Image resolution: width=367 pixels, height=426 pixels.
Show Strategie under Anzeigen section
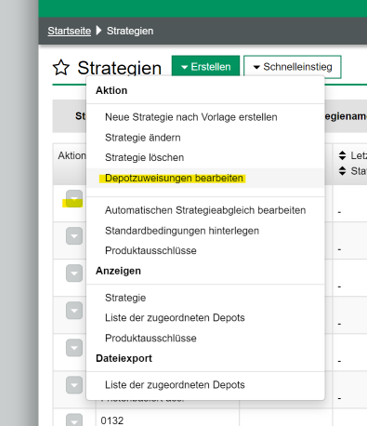tap(125, 298)
